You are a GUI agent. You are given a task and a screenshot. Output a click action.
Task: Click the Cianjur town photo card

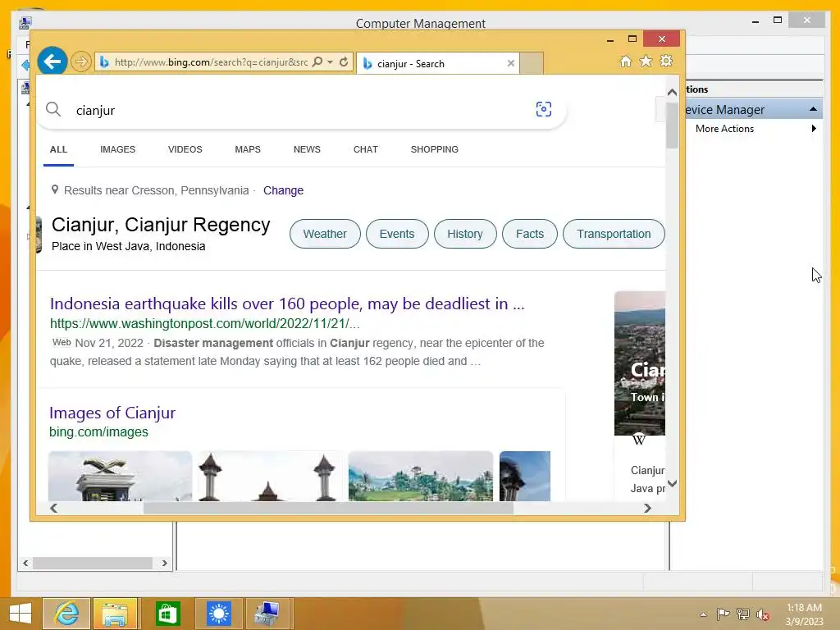[640, 363]
